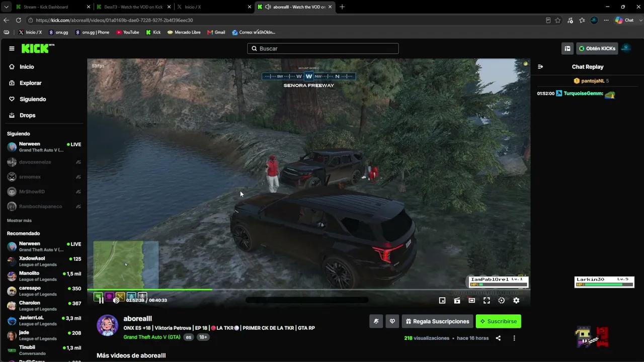
Task: Bookmark this page with the star
Action: [x=558, y=20]
